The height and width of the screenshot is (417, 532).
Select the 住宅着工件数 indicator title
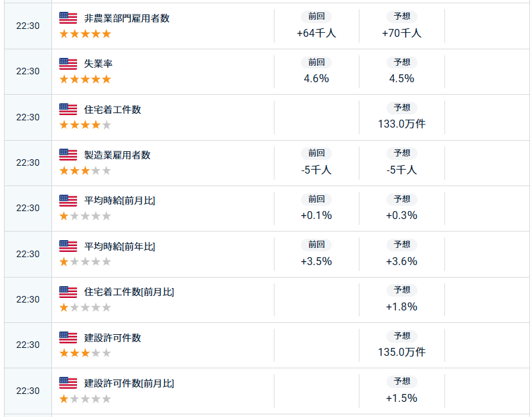coord(113,110)
